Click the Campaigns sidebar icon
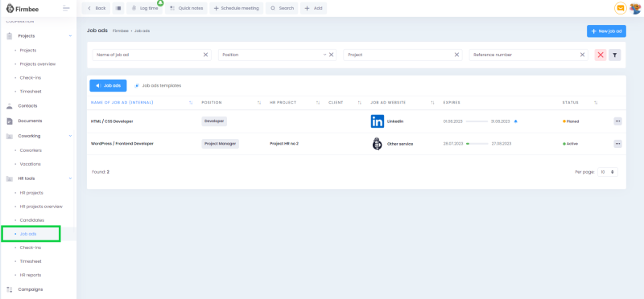This screenshot has width=644, height=299. (10, 289)
